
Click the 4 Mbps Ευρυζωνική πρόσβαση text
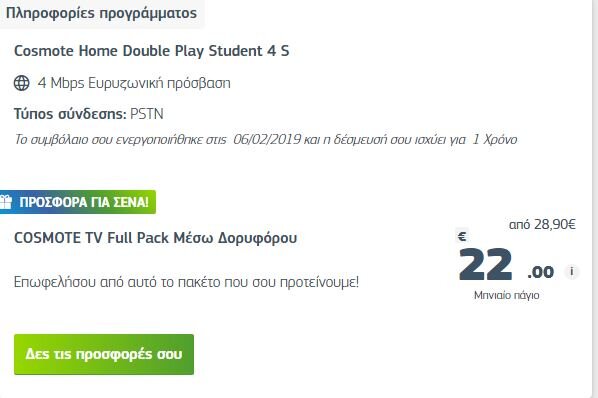134,83
